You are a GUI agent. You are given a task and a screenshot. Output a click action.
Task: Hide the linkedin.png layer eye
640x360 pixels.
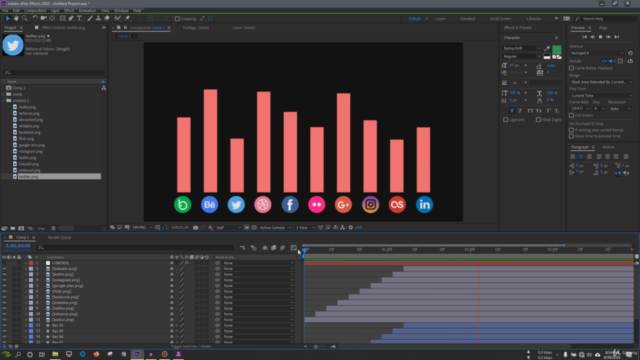tap(4, 269)
